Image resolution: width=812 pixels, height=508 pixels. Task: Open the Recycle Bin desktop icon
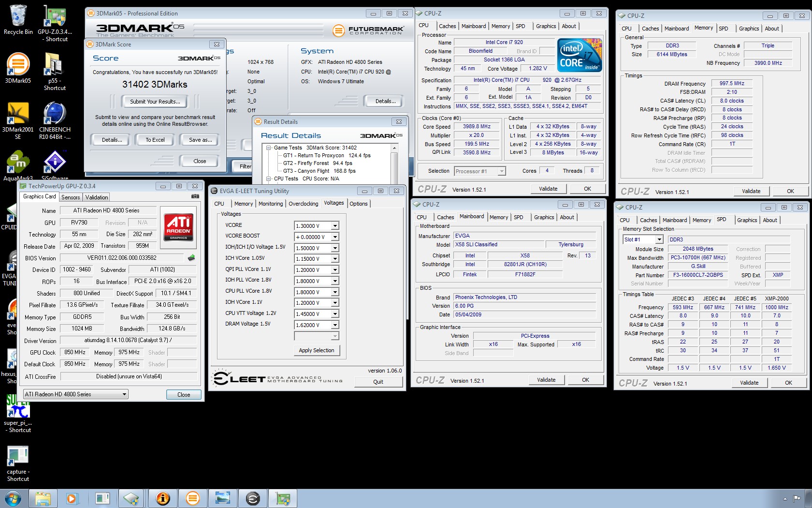tap(18, 20)
